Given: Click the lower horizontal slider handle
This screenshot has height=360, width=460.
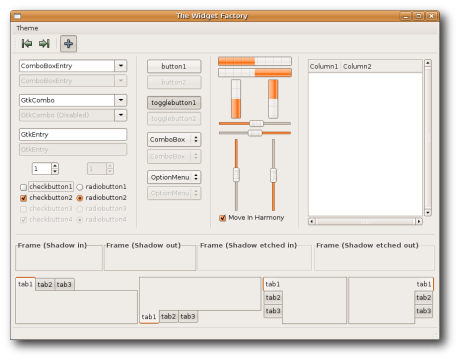Looking at the screenshot, I should (255, 133).
